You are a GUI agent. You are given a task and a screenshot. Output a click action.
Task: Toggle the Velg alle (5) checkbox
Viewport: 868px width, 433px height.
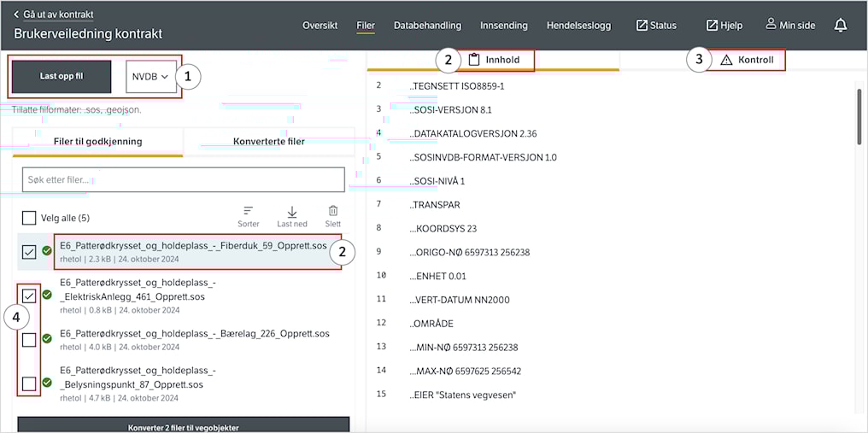29,218
